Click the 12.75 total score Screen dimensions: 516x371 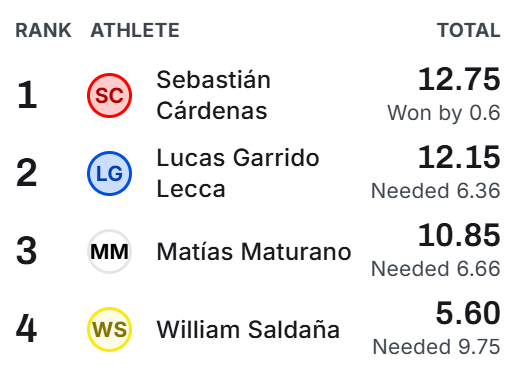pos(459,79)
